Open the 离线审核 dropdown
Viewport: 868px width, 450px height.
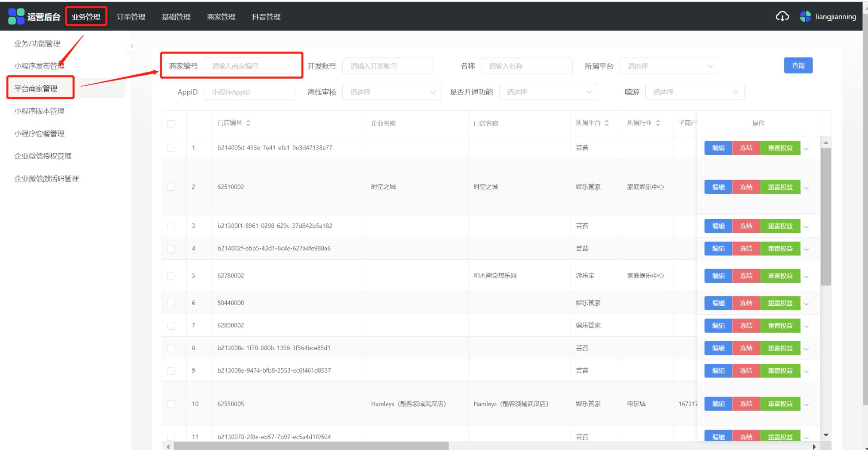(x=392, y=92)
